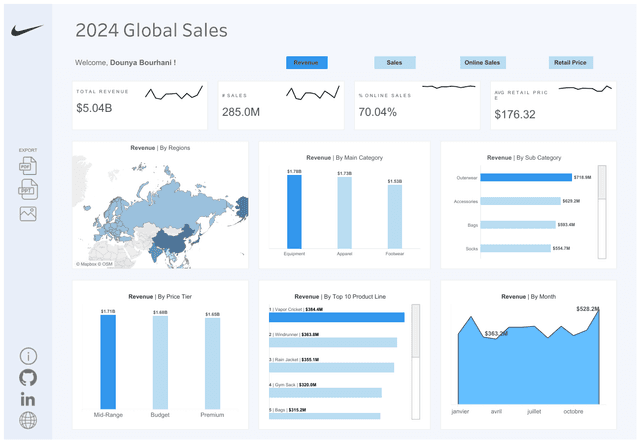Open the globe website icon

28,420
